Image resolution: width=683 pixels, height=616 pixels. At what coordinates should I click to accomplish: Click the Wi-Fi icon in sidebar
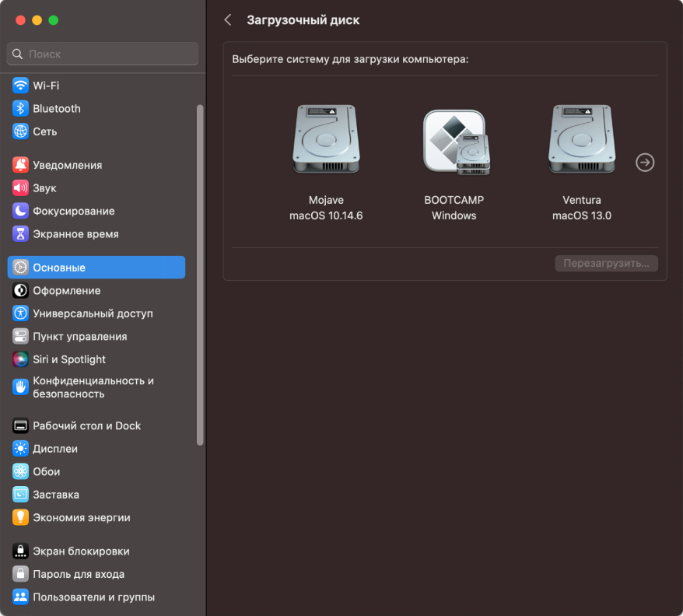click(x=20, y=86)
